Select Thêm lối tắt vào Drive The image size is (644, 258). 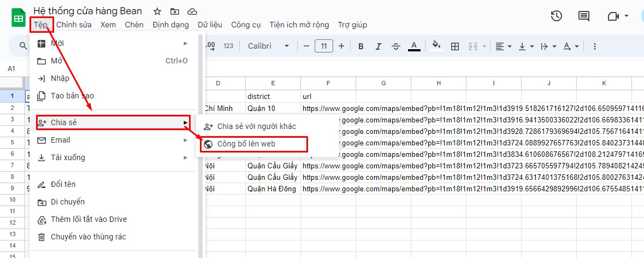113,219
